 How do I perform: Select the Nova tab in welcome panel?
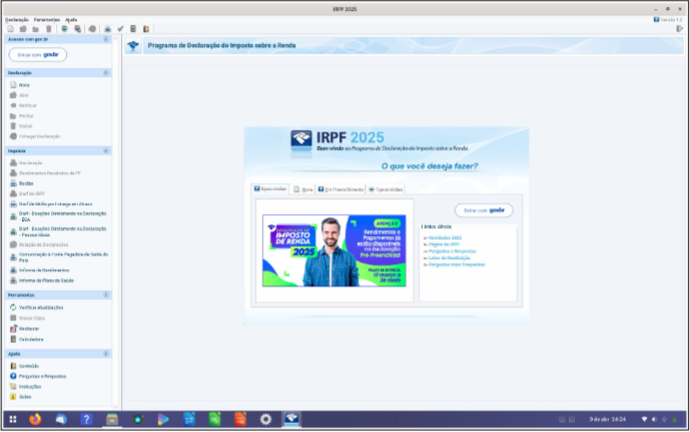303,190
